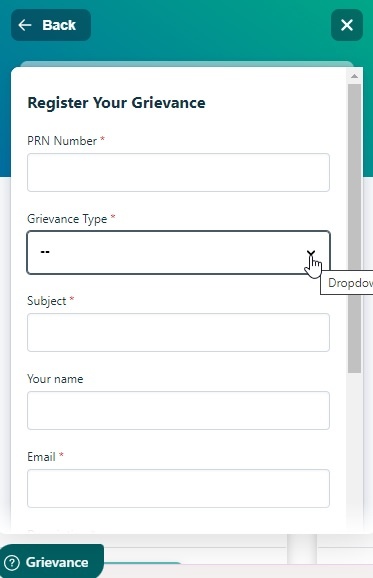The width and height of the screenshot is (373, 578).
Task: Click the Register Your Grievance heading
Action: click(x=116, y=103)
